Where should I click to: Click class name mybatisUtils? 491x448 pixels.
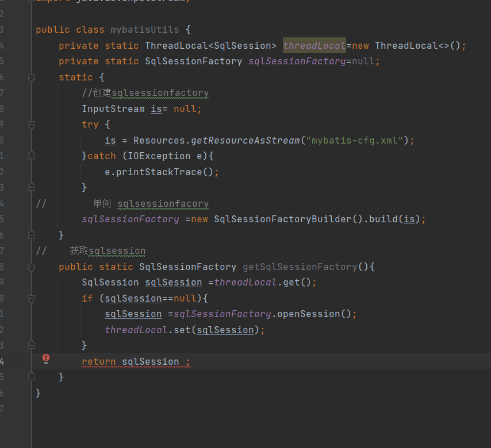coord(145,30)
